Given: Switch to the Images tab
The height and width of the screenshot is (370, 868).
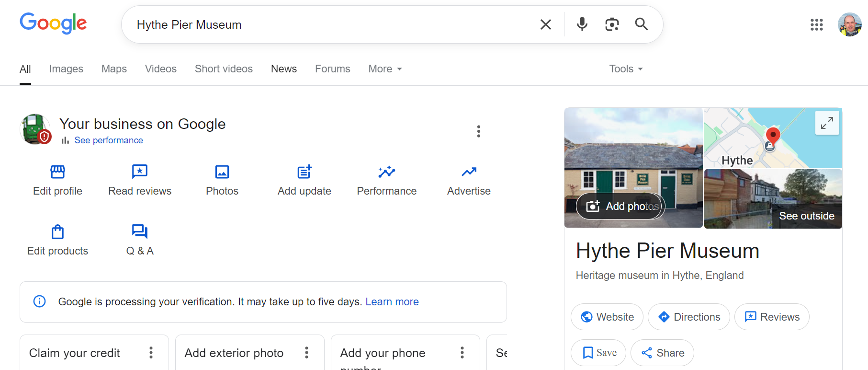Looking at the screenshot, I should [x=66, y=69].
